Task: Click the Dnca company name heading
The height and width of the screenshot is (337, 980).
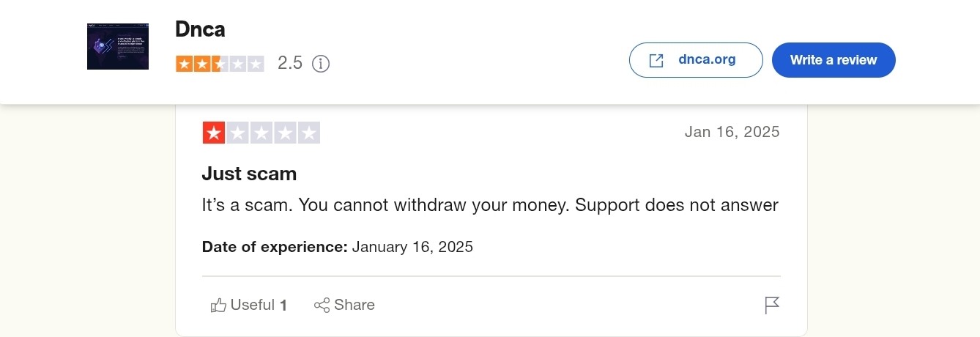Action: tap(200, 29)
